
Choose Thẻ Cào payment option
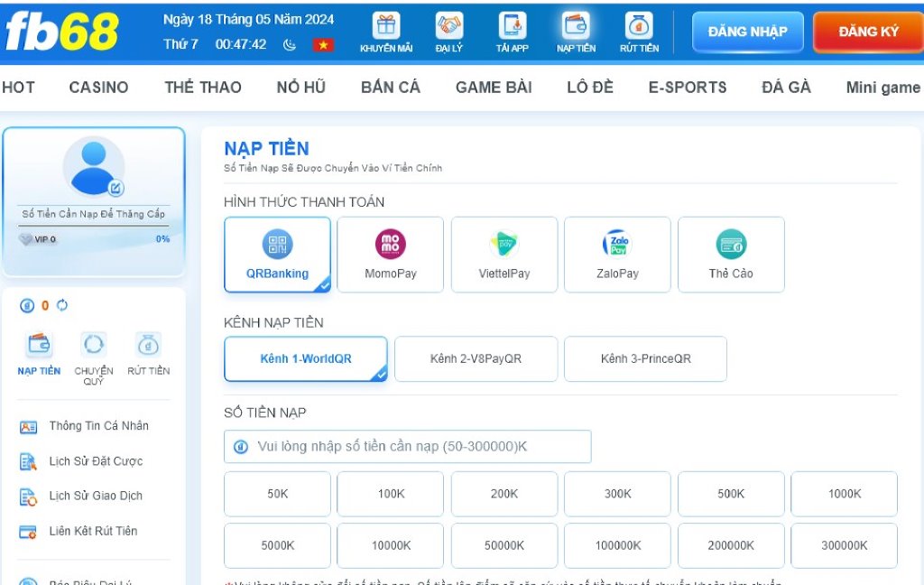click(x=731, y=254)
